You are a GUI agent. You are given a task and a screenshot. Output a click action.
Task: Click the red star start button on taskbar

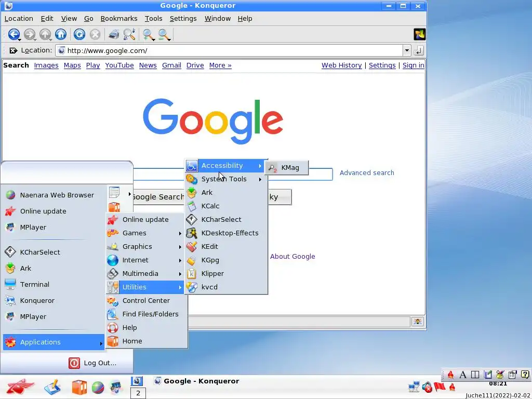20,387
